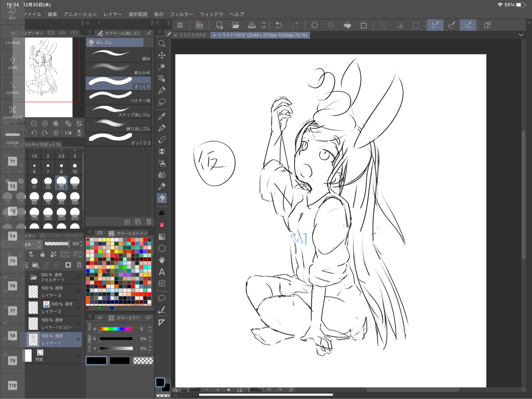
Task: Expand the canvas tabs chevron list
Action: coord(521,35)
